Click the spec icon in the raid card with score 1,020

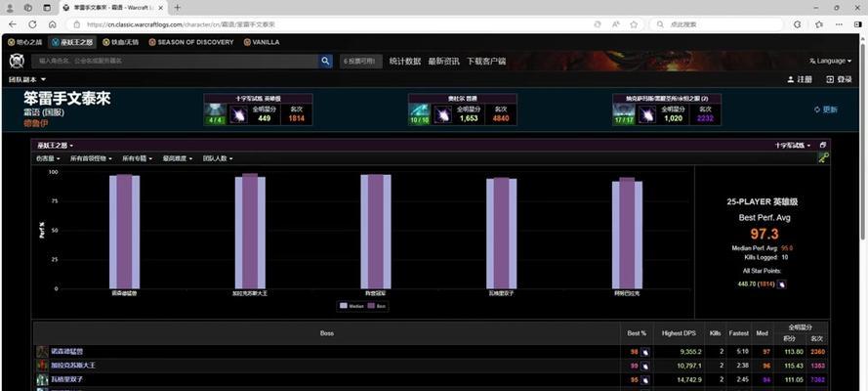pos(647,114)
